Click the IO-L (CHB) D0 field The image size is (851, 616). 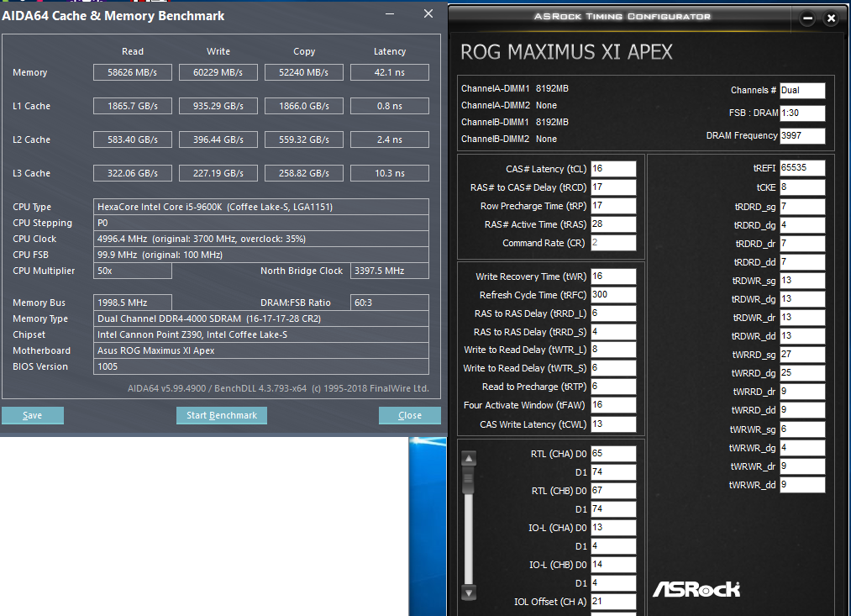click(613, 565)
